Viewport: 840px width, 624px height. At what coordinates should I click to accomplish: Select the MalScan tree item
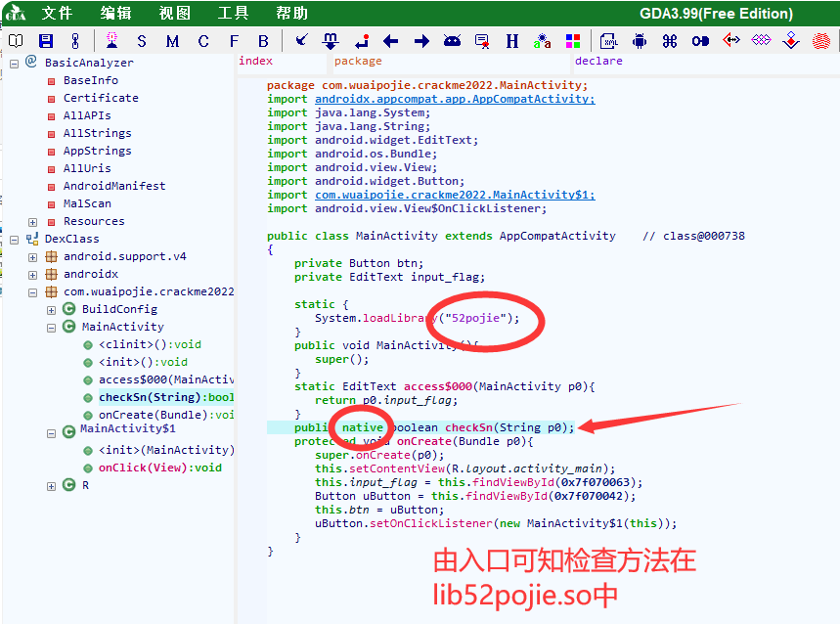click(x=87, y=203)
